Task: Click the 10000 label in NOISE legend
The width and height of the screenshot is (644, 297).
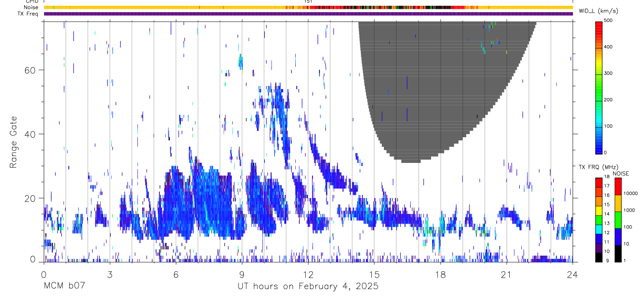Action: click(631, 193)
